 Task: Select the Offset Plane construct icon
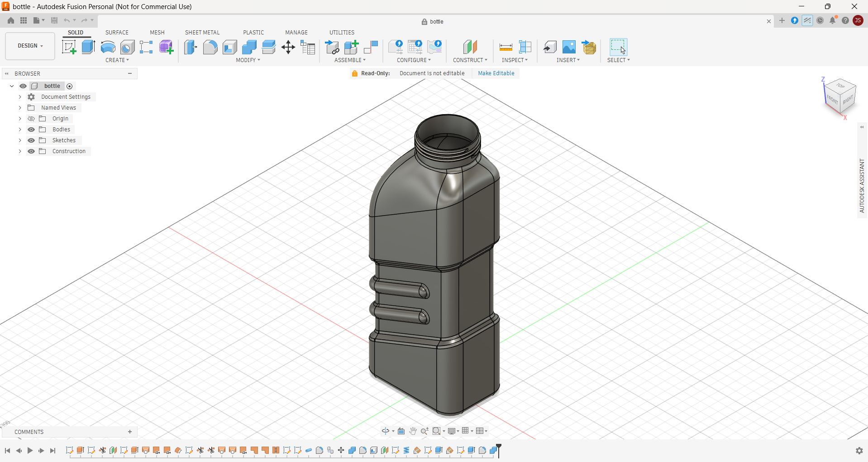click(470, 47)
